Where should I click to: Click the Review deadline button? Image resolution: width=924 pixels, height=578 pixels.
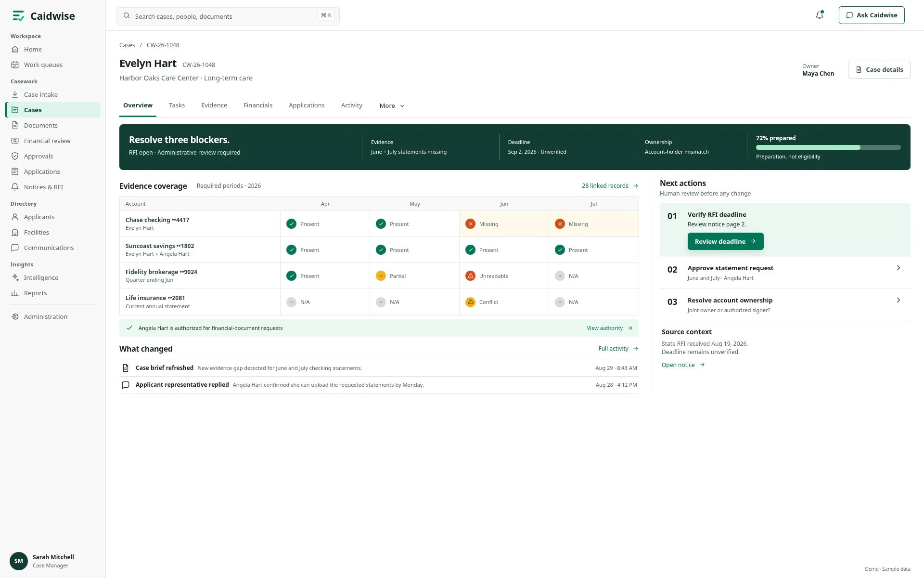[x=725, y=241]
